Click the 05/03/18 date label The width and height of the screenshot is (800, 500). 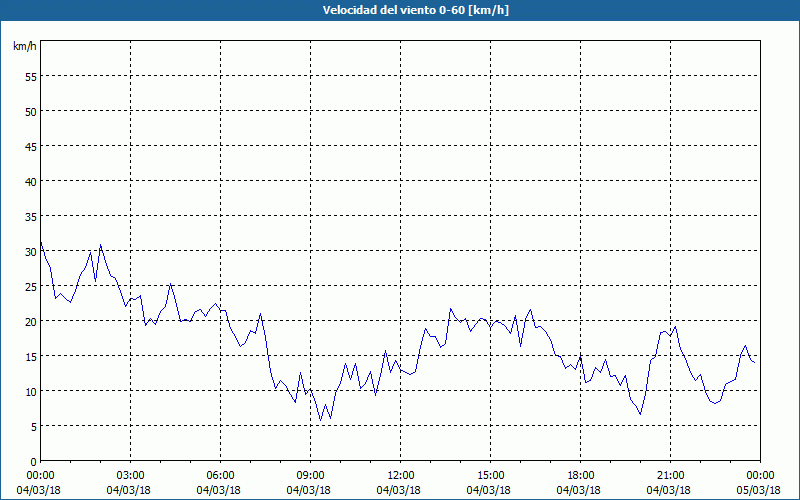758,490
